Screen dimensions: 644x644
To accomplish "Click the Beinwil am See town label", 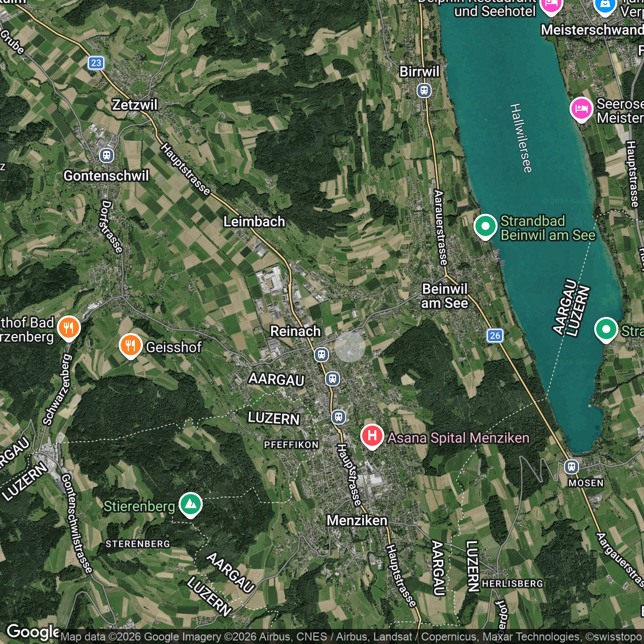I will 445,296.
